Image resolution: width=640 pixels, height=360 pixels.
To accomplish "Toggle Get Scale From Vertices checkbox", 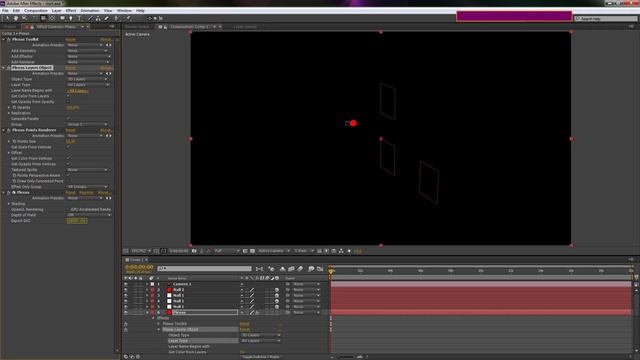I will (68, 147).
